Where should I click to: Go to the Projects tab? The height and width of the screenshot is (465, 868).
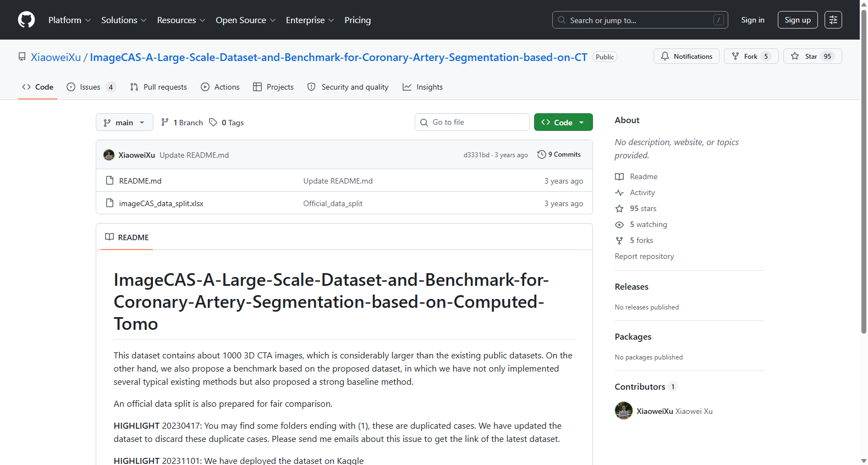(x=273, y=87)
